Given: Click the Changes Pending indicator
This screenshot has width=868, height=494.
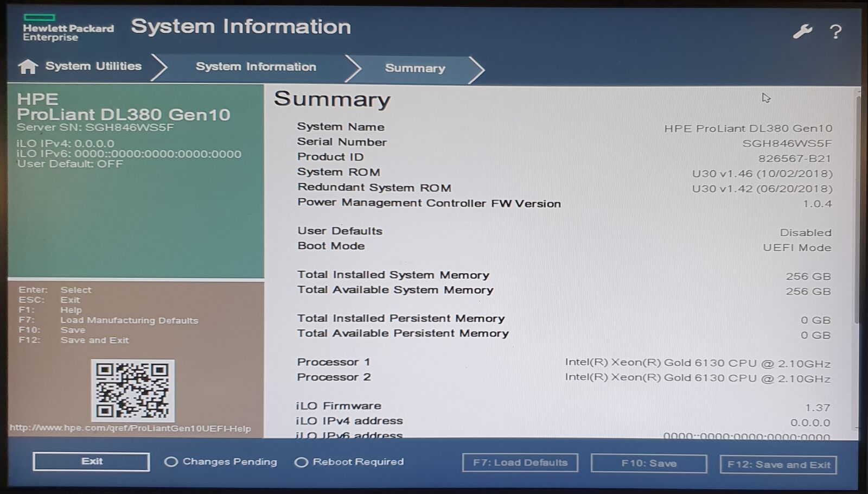Looking at the screenshot, I should click(x=221, y=461).
